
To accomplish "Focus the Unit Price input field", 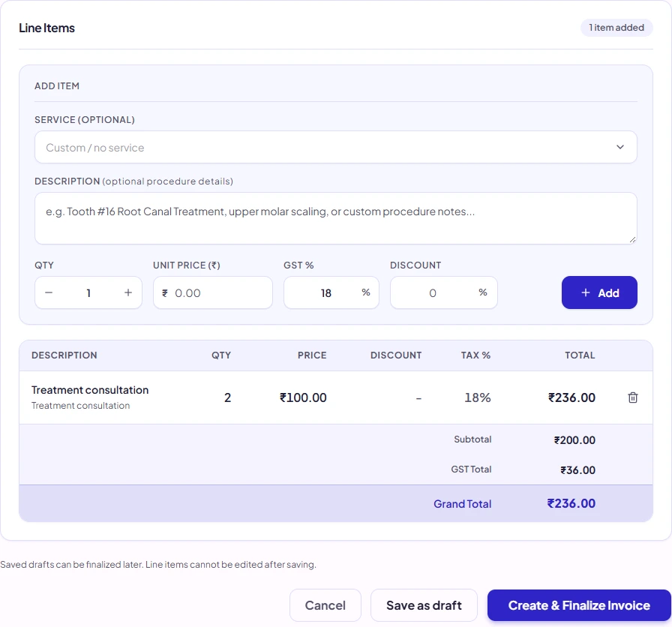I will 213,292.
